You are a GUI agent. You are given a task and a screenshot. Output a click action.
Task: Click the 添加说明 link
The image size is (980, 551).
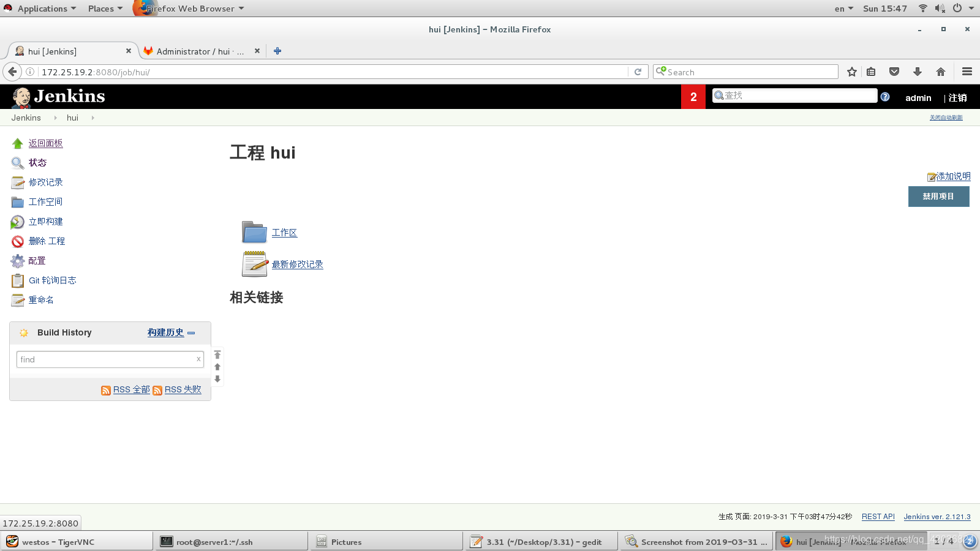point(953,176)
